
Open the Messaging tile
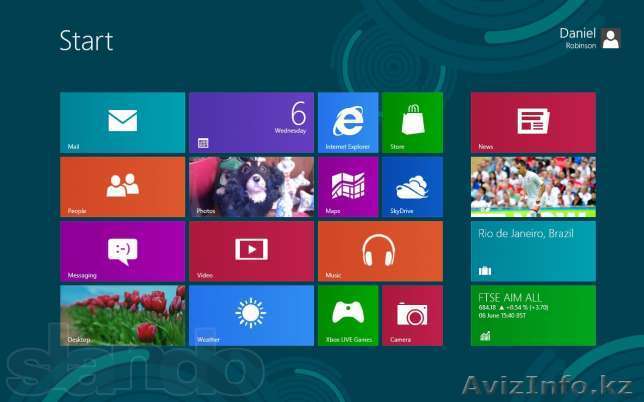[x=122, y=250]
